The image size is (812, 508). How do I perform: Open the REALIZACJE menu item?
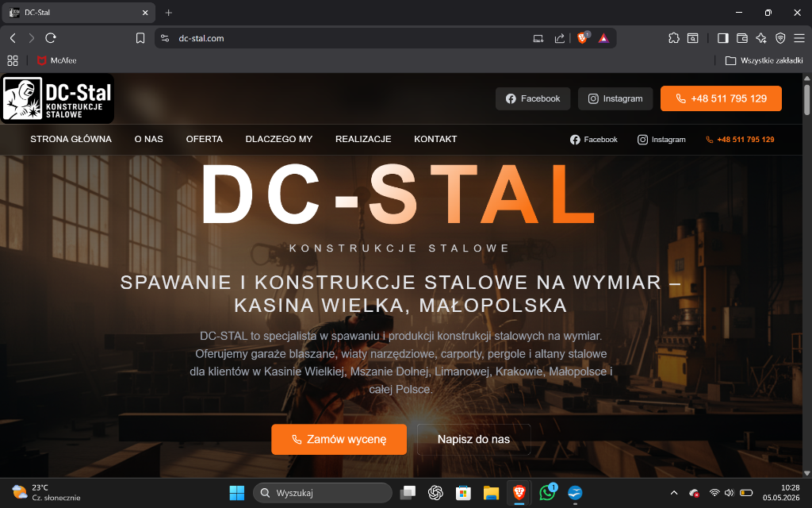coord(363,139)
